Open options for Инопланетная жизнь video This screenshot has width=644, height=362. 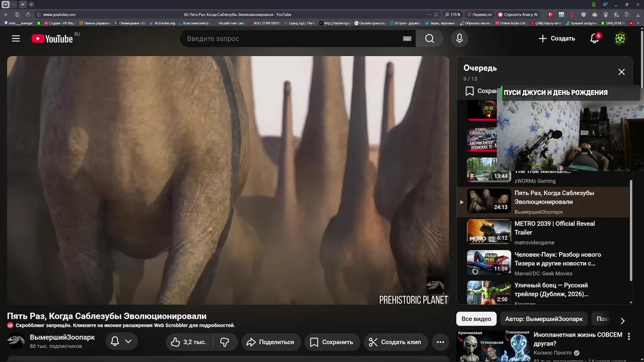tap(629, 337)
